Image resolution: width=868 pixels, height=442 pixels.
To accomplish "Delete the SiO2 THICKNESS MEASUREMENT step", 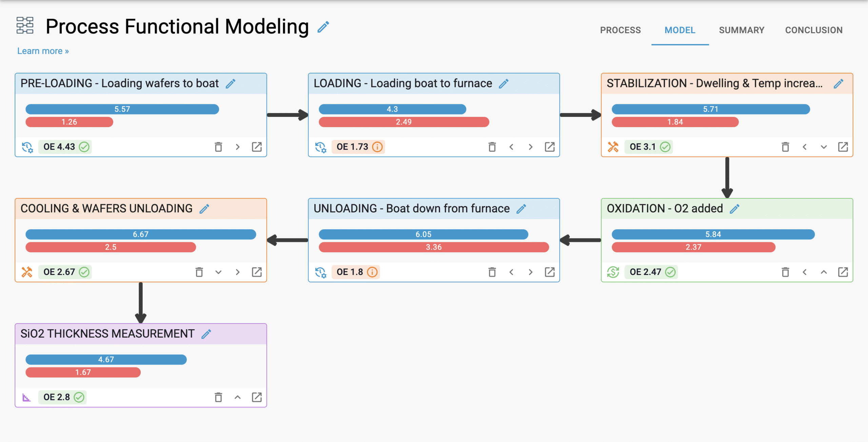I will tap(218, 397).
